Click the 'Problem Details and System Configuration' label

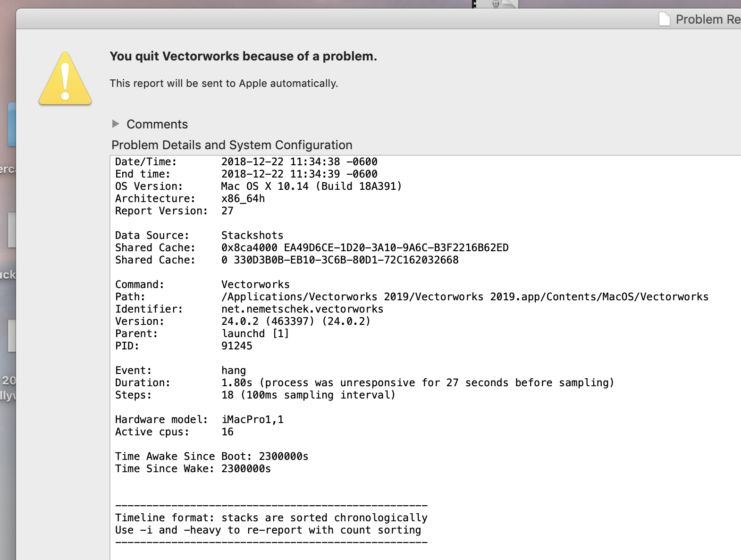pos(232,145)
